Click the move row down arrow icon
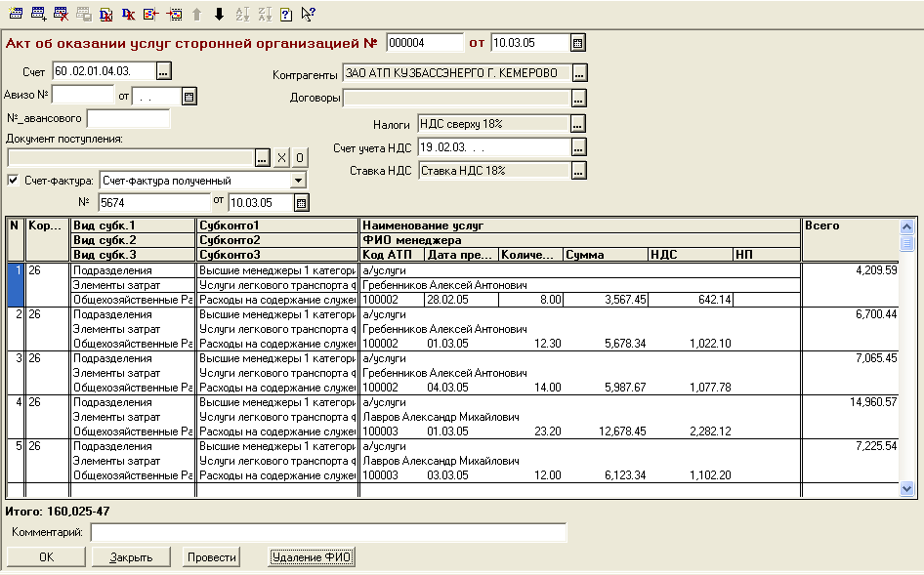Viewport: 924px width, 575px height. coord(219,14)
